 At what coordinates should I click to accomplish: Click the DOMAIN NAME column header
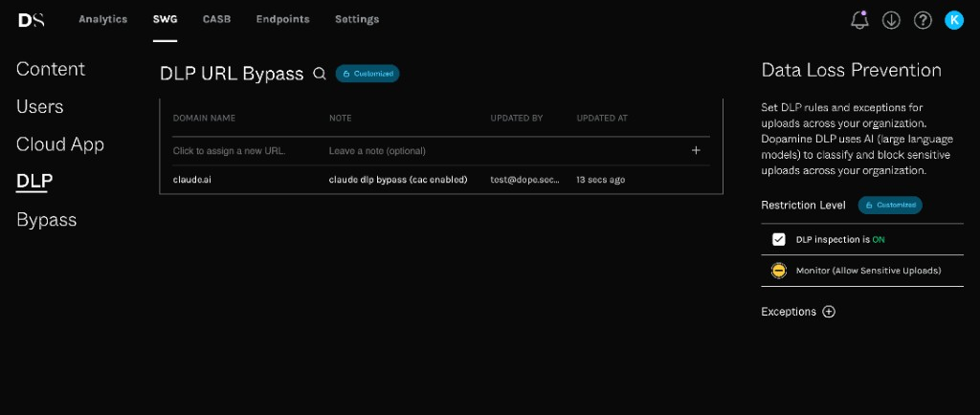coord(205,118)
